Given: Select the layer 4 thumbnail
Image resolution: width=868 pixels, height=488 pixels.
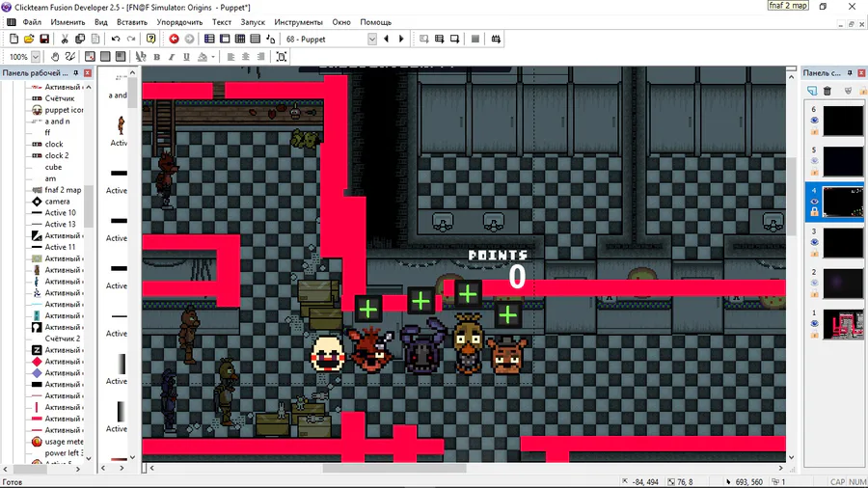Looking at the screenshot, I should tap(843, 202).
